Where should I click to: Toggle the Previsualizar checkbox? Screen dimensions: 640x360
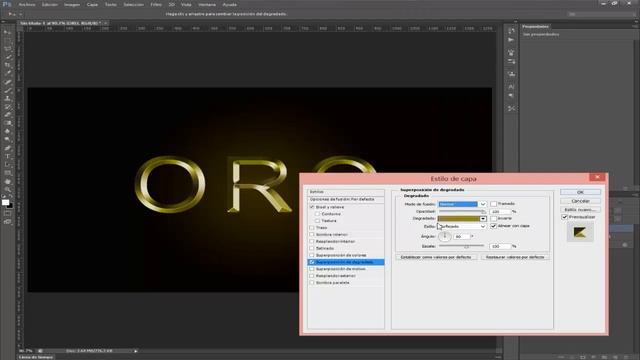point(565,217)
